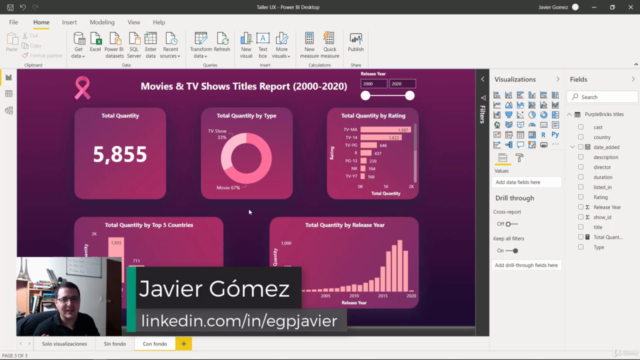Collapse the ribbon with the caret
Screen dimensions: 640x360
[x=636, y=64]
